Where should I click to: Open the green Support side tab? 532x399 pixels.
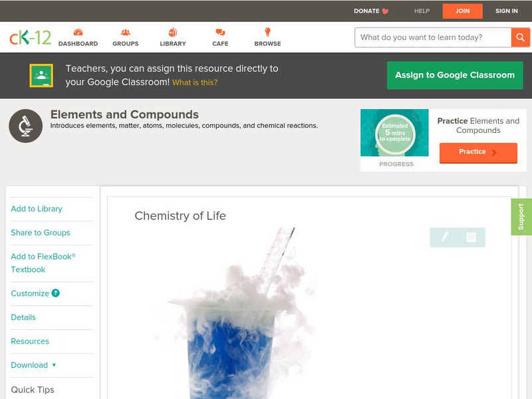521,217
